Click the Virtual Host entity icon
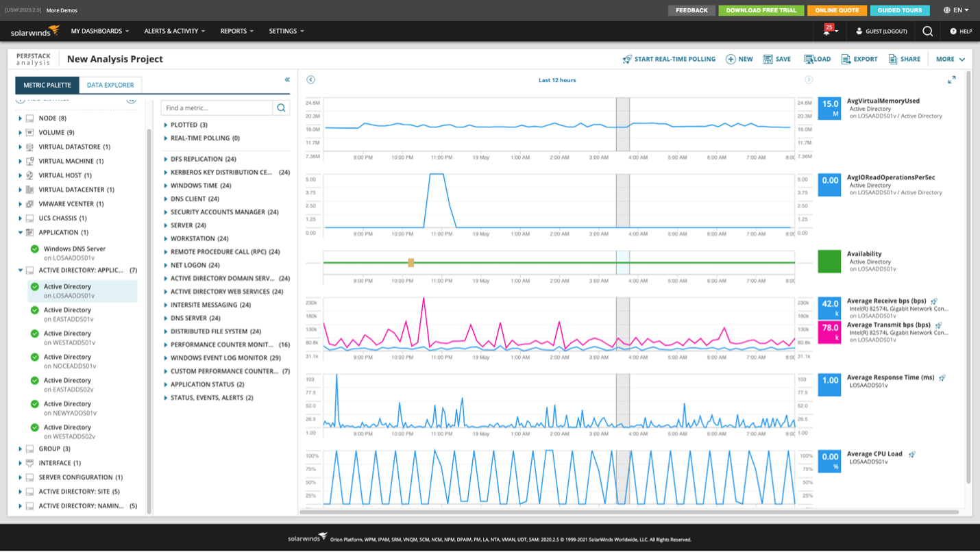This screenshot has width=980, height=554. click(29, 175)
